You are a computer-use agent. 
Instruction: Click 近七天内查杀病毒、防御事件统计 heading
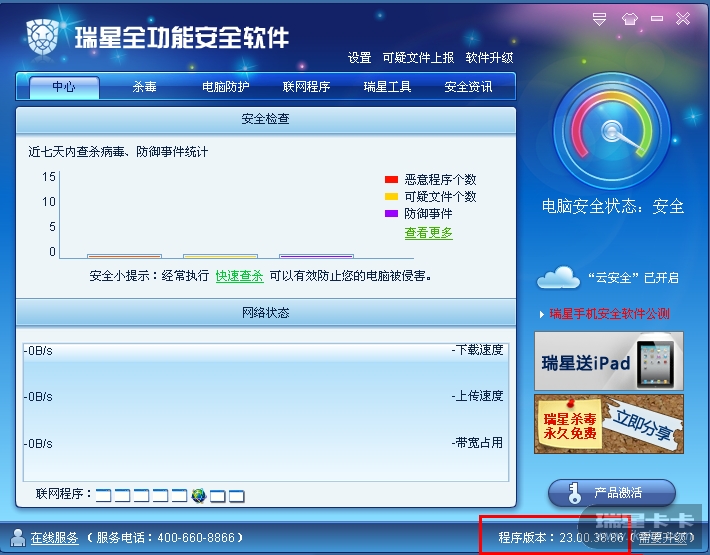[118, 152]
